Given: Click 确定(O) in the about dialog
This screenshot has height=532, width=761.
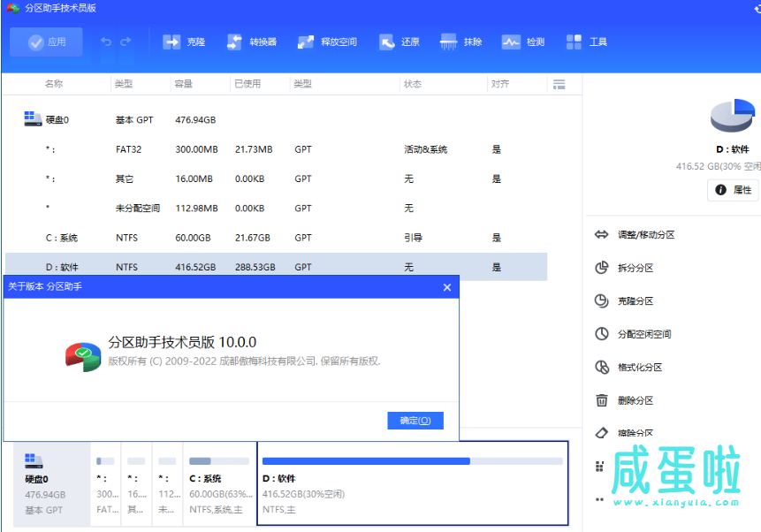Looking at the screenshot, I should pos(415,421).
